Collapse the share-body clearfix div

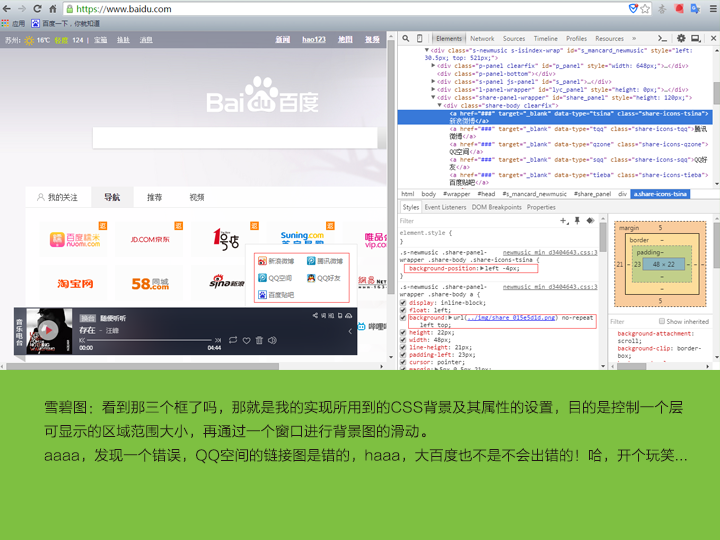click(x=439, y=105)
